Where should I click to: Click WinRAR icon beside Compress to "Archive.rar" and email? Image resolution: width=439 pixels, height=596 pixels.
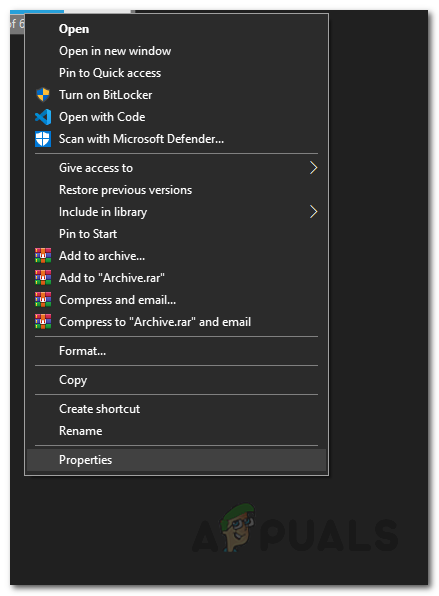coord(43,322)
